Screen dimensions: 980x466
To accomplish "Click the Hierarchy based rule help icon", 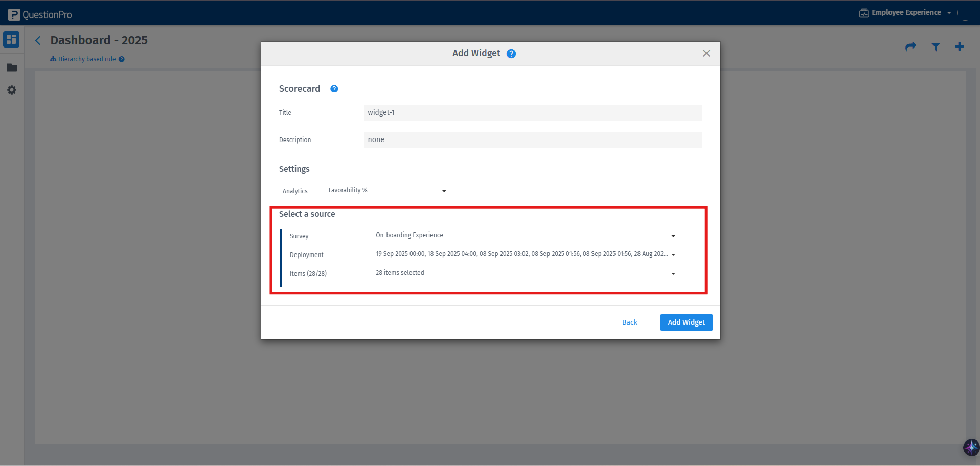I will coord(121,59).
